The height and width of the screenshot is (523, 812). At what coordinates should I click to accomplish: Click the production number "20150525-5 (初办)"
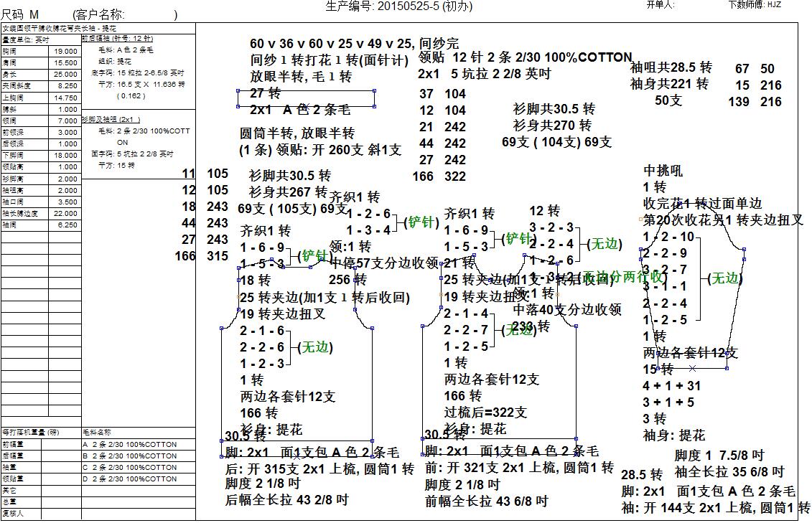[424, 6]
